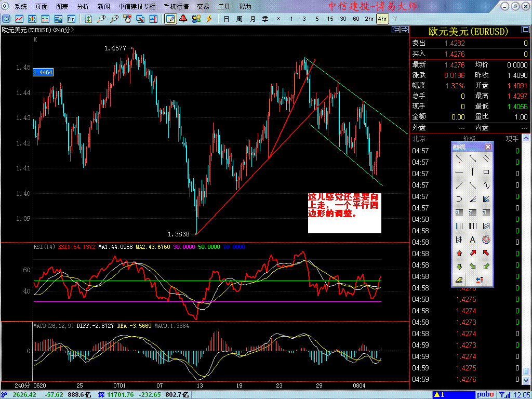This screenshot has height=399, width=532.
Task: Open the 交易 menu
Action: coord(203,6)
